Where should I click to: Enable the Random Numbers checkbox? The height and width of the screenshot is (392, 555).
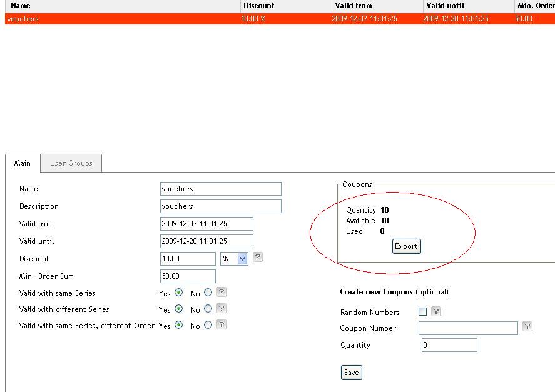click(423, 311)
